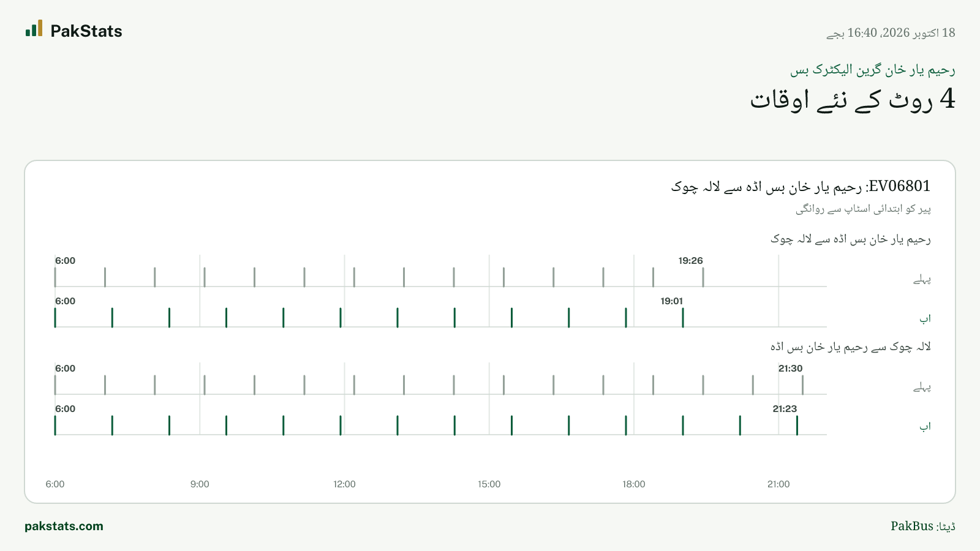Click the EV06801 route title
980x551 pixels.
click(x=801, y=186)
